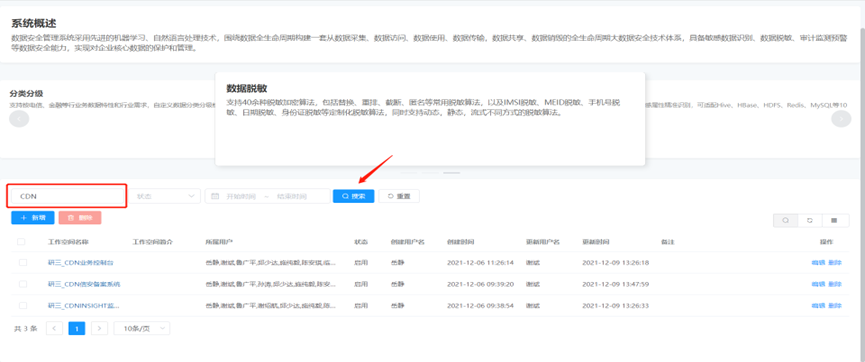Click the 系统概述 heading

(x=34, y=24)
